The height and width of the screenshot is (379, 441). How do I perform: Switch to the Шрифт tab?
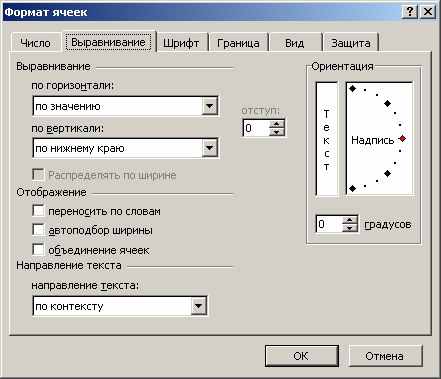pos(181,43)
